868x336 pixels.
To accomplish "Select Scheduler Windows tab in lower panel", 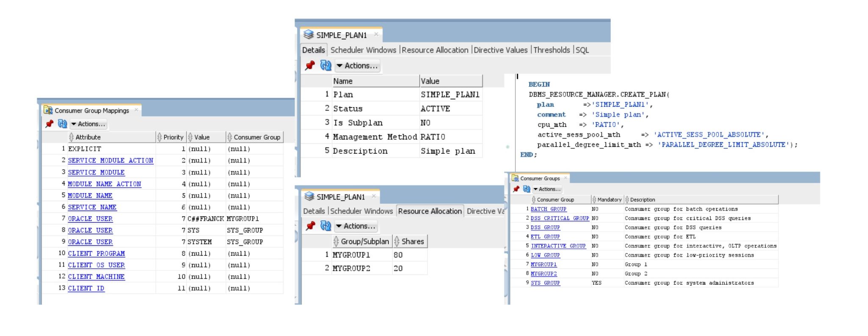I will coord(362,211).
